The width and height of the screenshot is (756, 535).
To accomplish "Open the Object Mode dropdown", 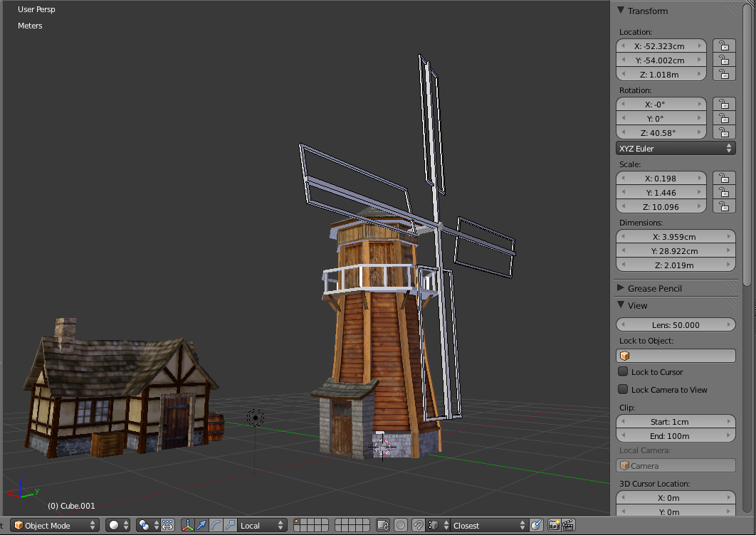I will point(53,525).
